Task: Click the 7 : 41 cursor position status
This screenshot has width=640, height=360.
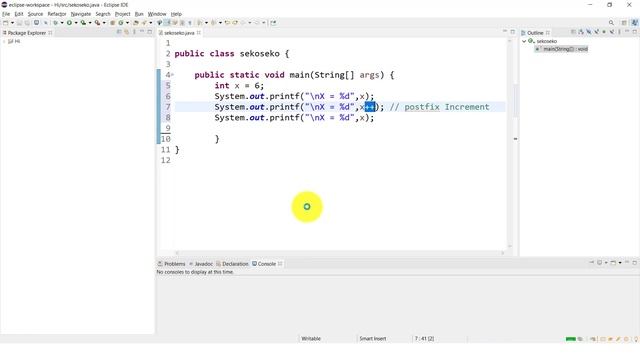Action: [424, 338]
